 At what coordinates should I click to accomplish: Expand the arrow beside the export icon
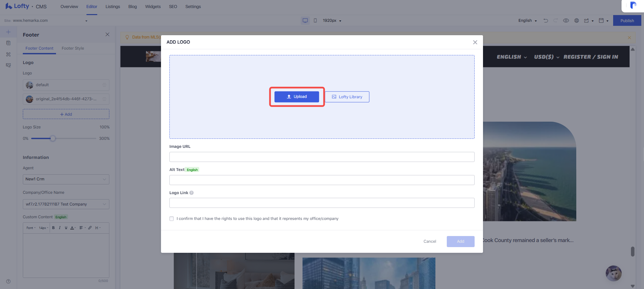click(593, 21)
